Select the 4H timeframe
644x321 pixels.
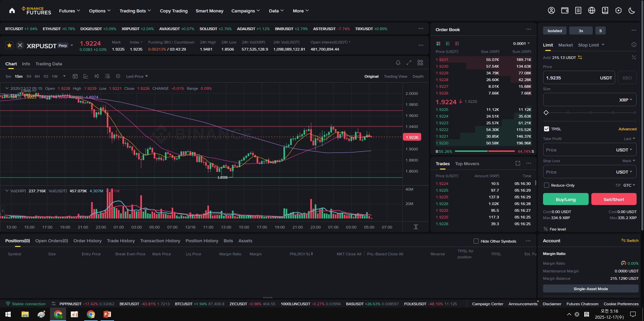[37, 76]
